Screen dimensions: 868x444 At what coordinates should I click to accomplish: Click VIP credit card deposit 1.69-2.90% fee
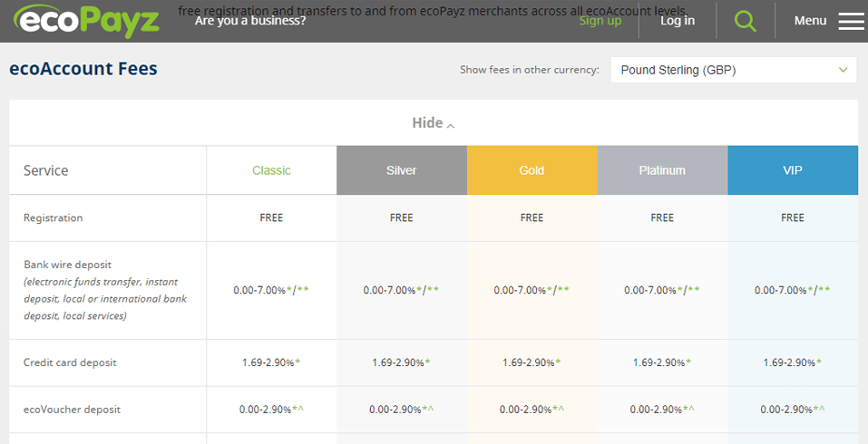coord(793,362)
